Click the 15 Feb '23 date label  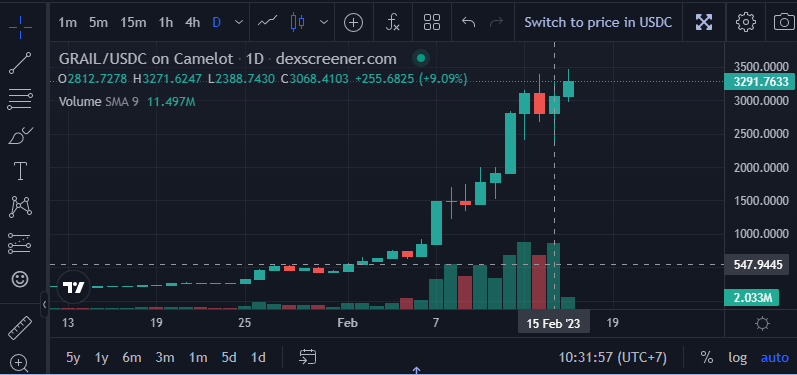tap(554, 324)
